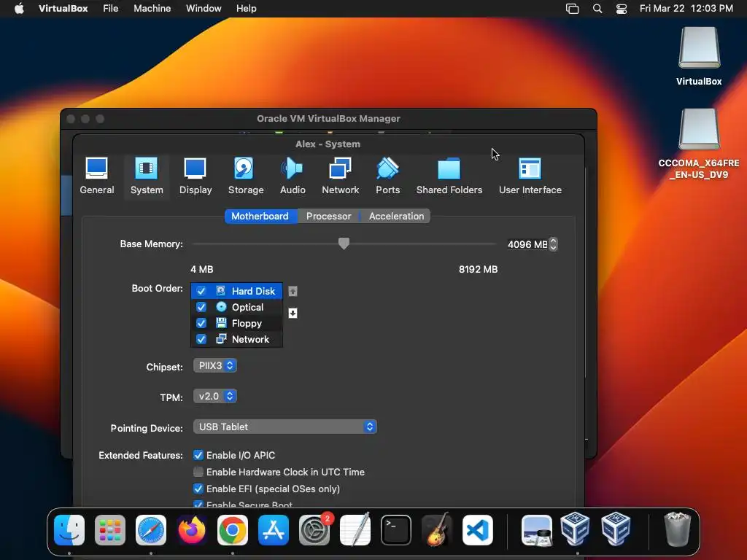Open the Network settings section
This screenshot has height=560, width=747.
[x=340, y=176]
